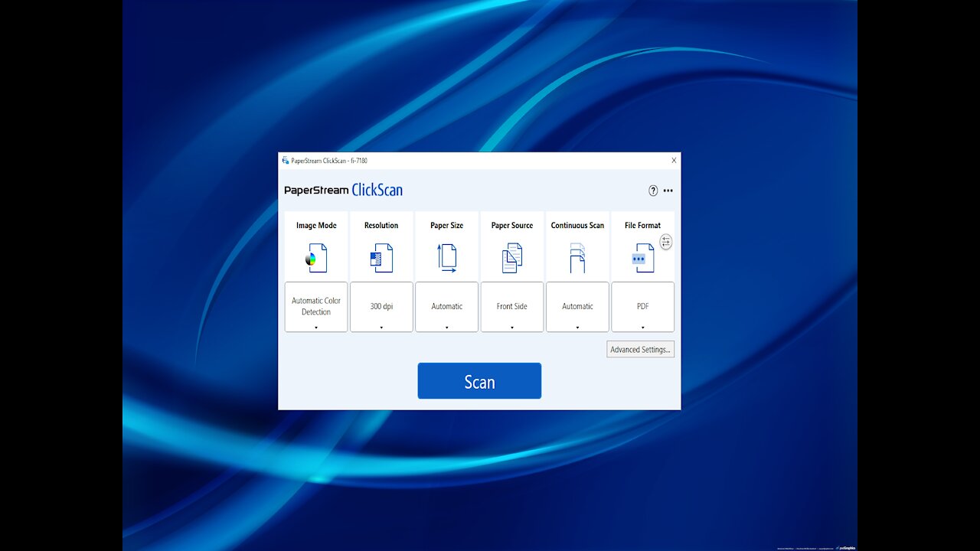Image resolution: width=980 pixels, height=551 pixels.
Task: Click the PaperStream ClickScan title bar icon
Action: point(286,161)
